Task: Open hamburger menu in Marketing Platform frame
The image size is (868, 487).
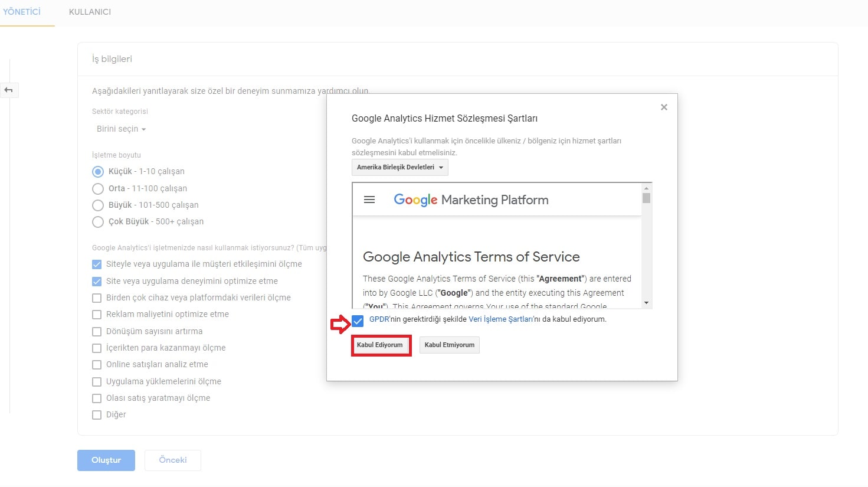Action: point(369,200)
